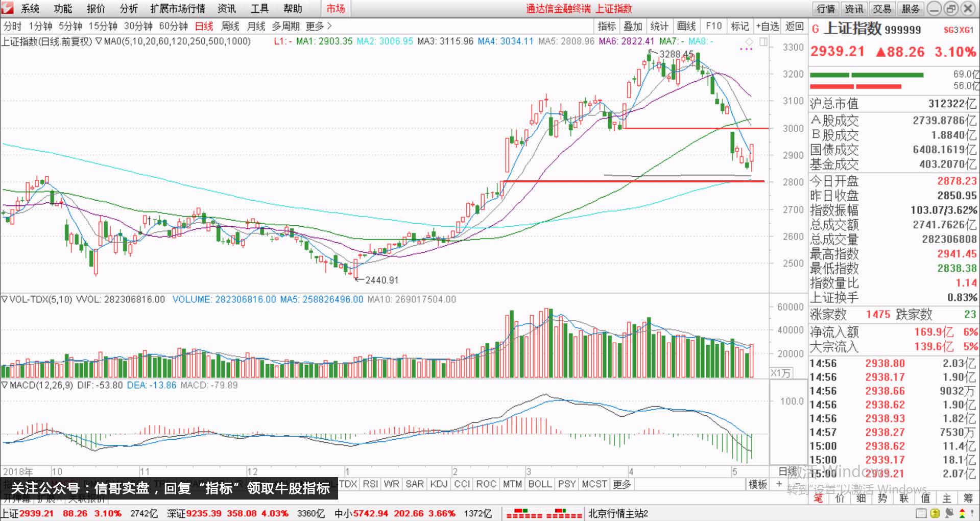Click the 服务 service button

pos(911,9)
